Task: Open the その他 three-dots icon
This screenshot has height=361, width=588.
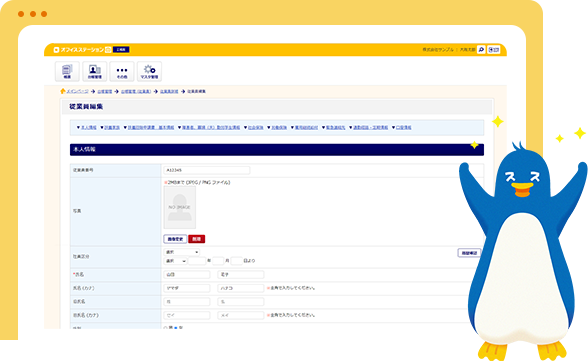Action: 122,71
